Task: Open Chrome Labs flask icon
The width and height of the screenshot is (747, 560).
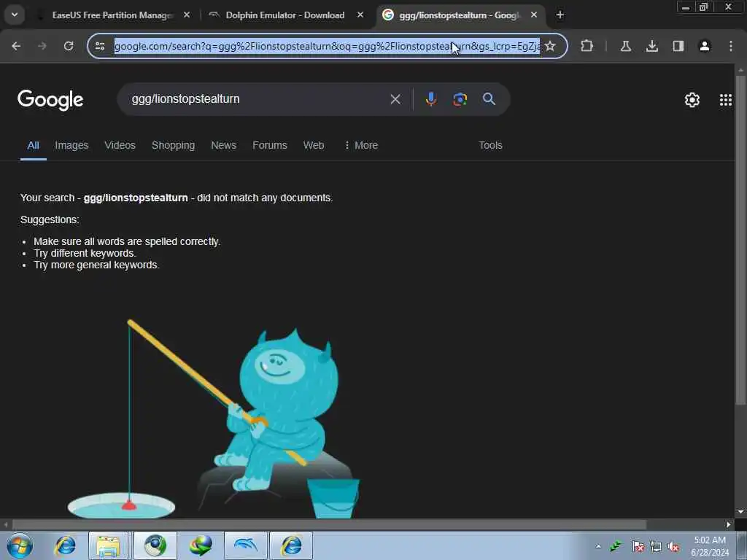Action: tap(625, 46)
